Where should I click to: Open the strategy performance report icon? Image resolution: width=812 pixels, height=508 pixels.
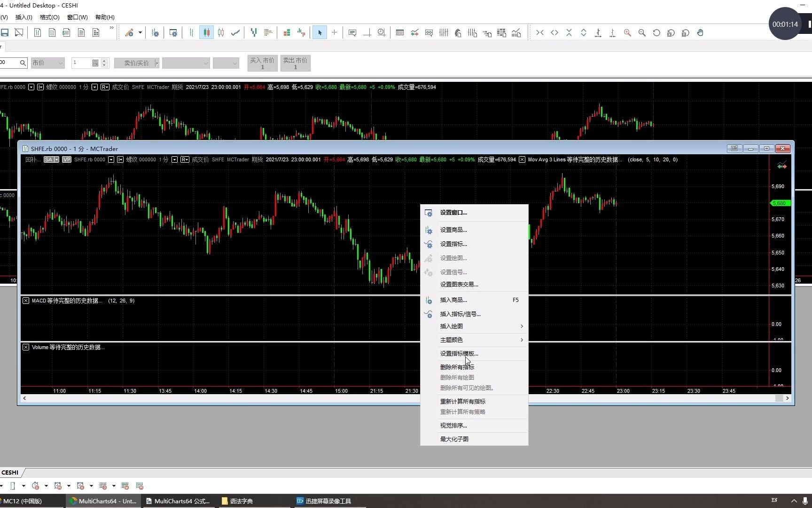click(x=516, y=33)
